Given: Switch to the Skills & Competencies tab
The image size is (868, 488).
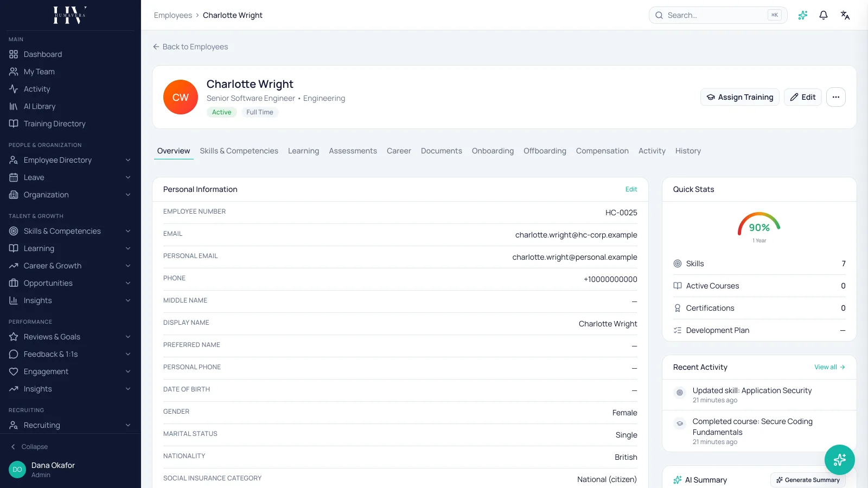Looking at the screenshot, I should (x=239, y=151).
